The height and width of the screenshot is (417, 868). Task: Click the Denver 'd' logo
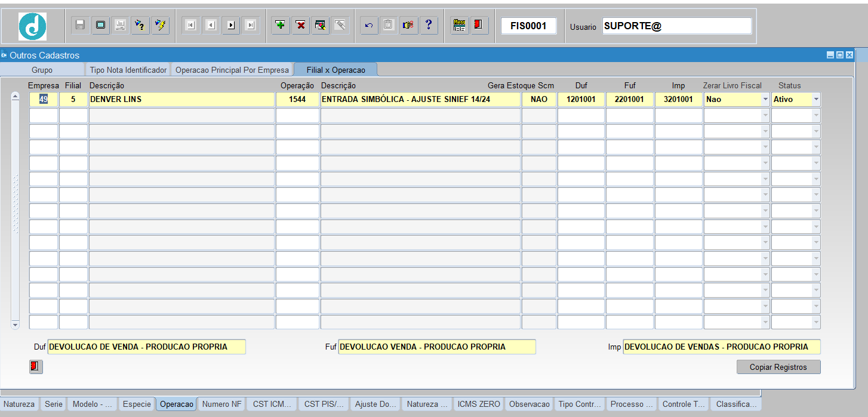coord(32,26)
